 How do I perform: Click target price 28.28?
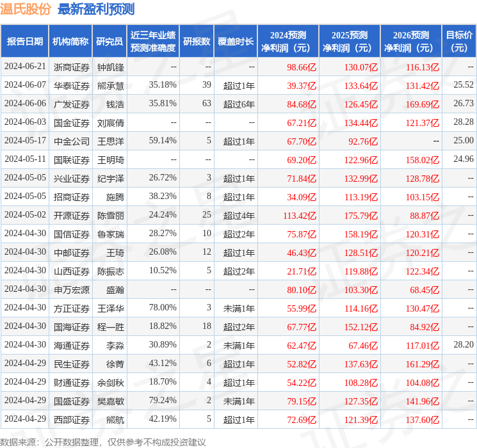pyautogui.click(x=464, y=122)
